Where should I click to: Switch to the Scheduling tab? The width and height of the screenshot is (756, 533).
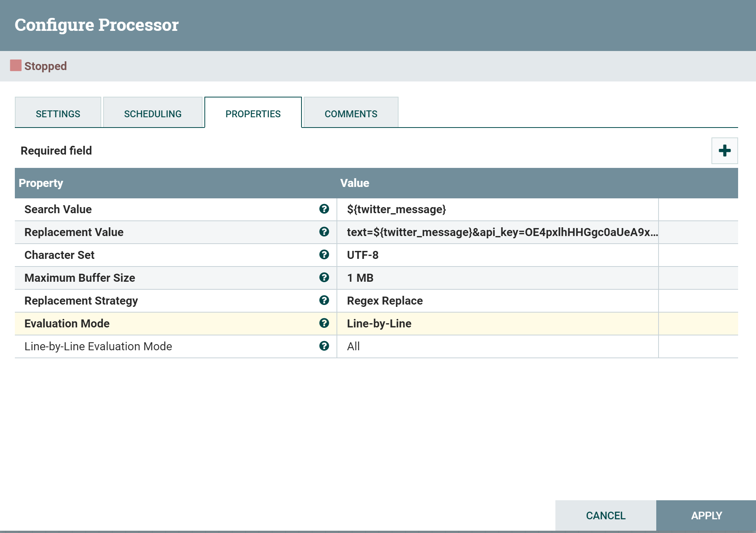click(153, 113)
